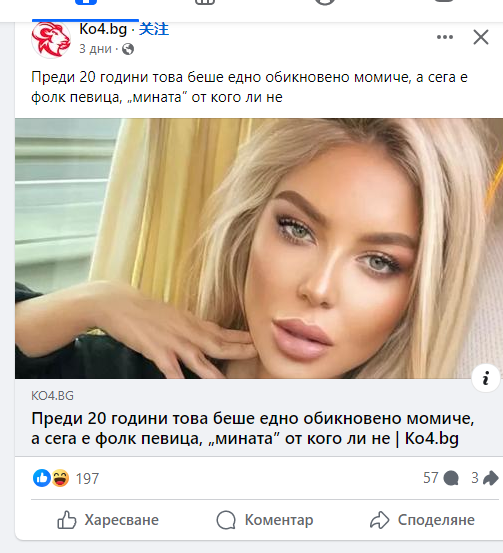Click the blonde woman article thumbnail
503x553 pixels.
coord(259,248)
